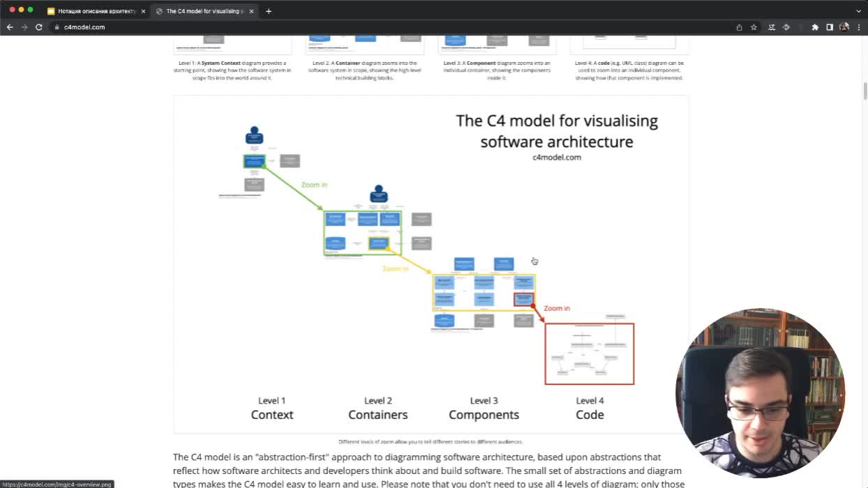Image resolution: width=868 pixels, height=488 pixels.
Task: Open the diamond-arrow extension icon
Action: pyautogui.click(x=786, y=27)
